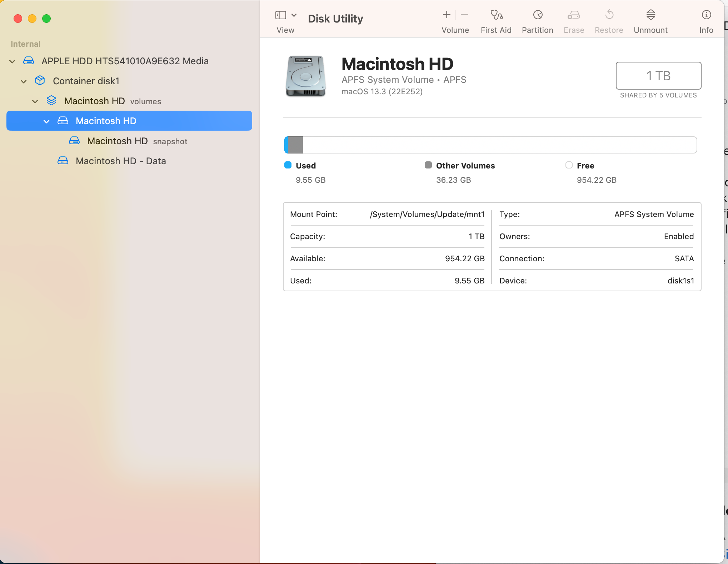728x564 pixels.
Task: Open the View options dropdown chevron
Action: (294, 15)
